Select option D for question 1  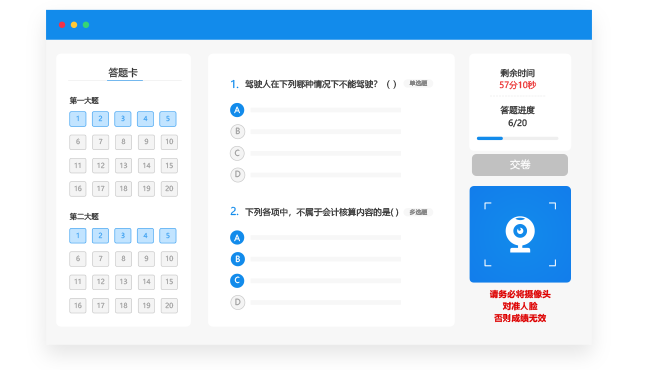point(238,175)
